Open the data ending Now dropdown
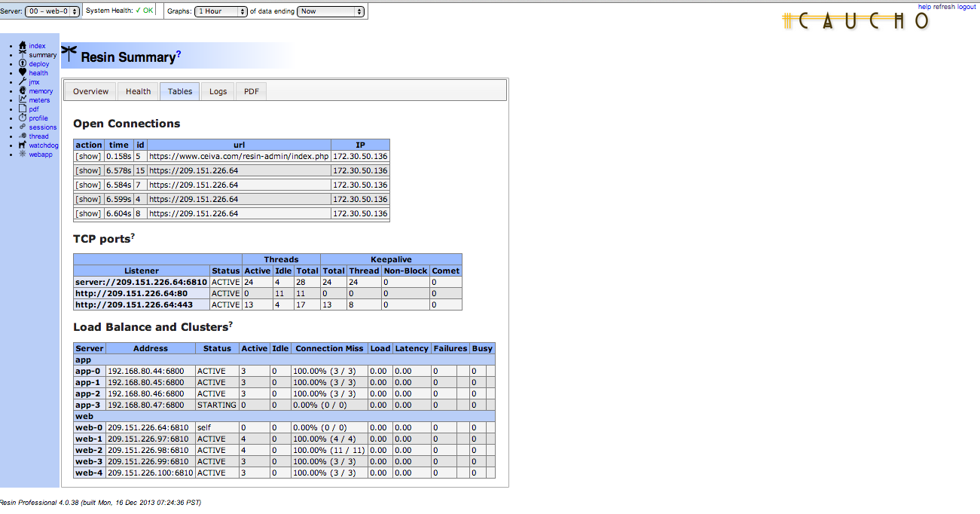This screenshot has height=514, width=980. pyautogui.click(x=331, y=11)
